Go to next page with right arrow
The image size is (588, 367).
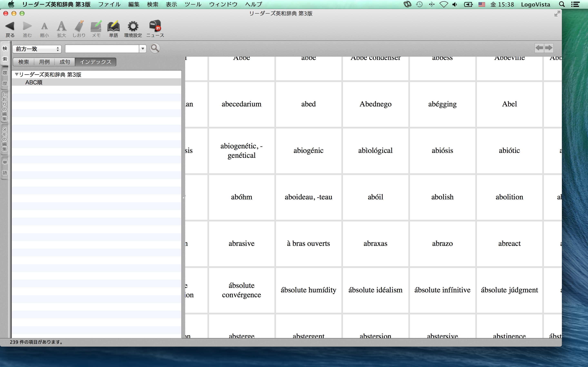(549, 48)
